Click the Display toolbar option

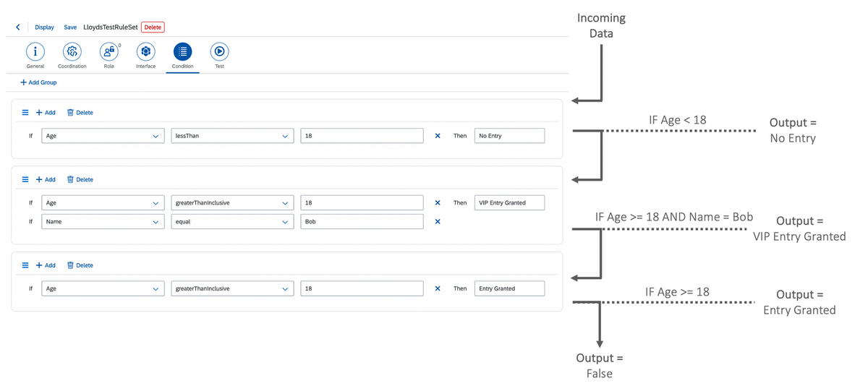[44, 27]
